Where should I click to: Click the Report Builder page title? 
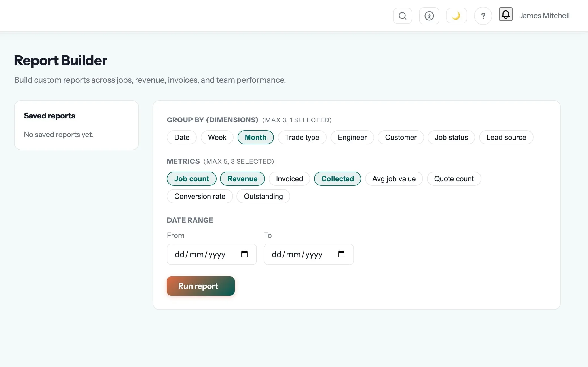coord(60,60)
